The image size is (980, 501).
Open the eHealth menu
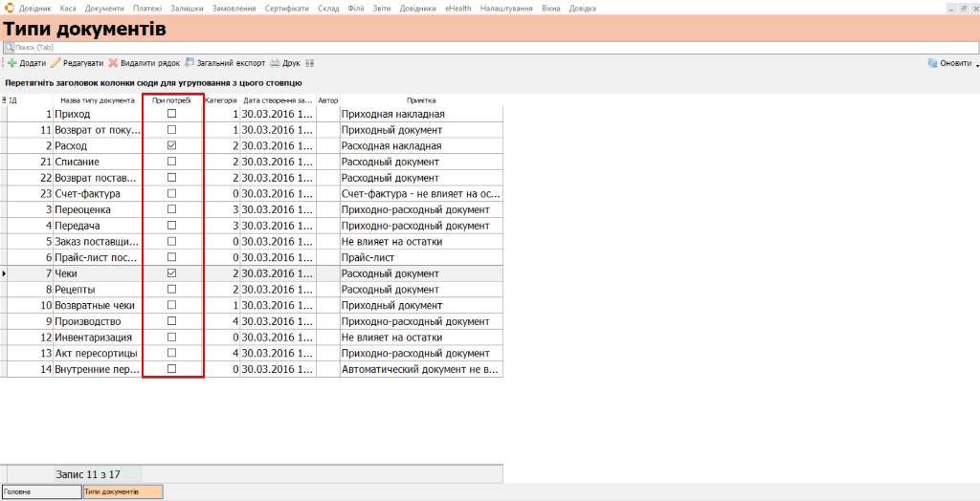[458, 9]
